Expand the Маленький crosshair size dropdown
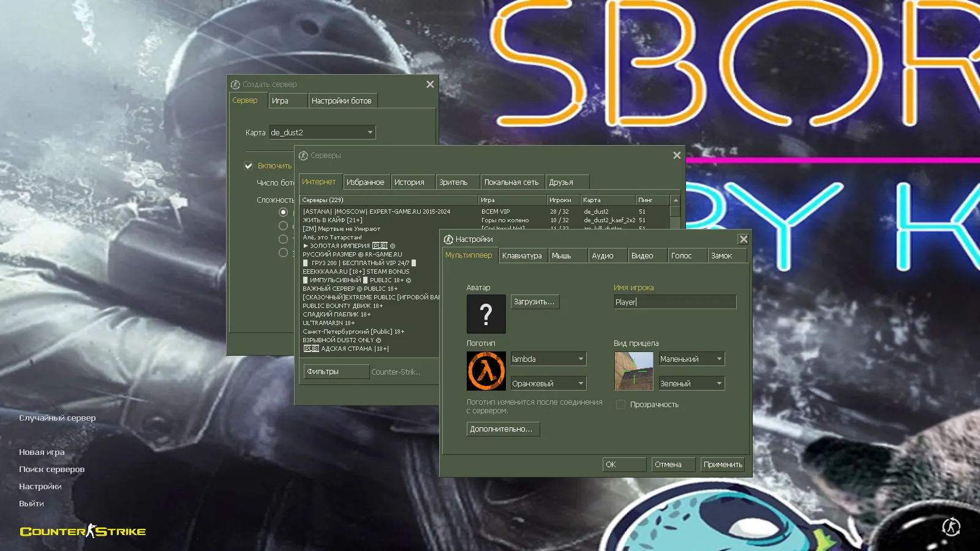This screenshot has width=980, height=551. click(692, 359)
